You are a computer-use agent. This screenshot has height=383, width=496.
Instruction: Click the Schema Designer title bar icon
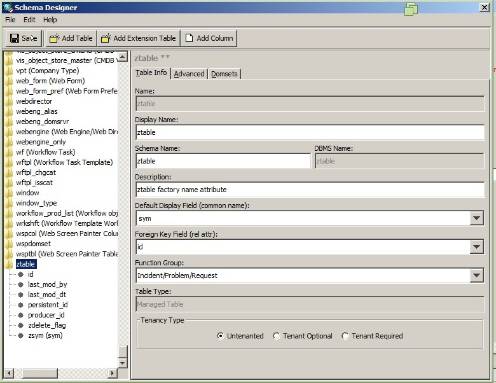[8, 7]
